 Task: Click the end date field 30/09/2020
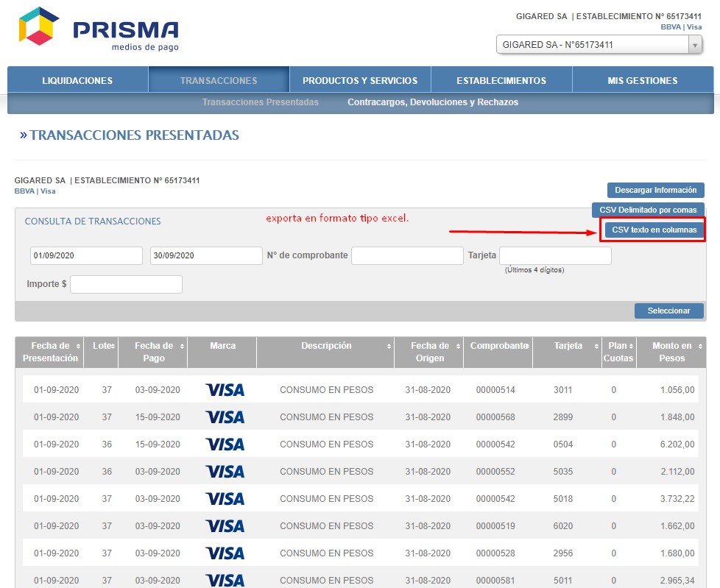coord(206,256)
